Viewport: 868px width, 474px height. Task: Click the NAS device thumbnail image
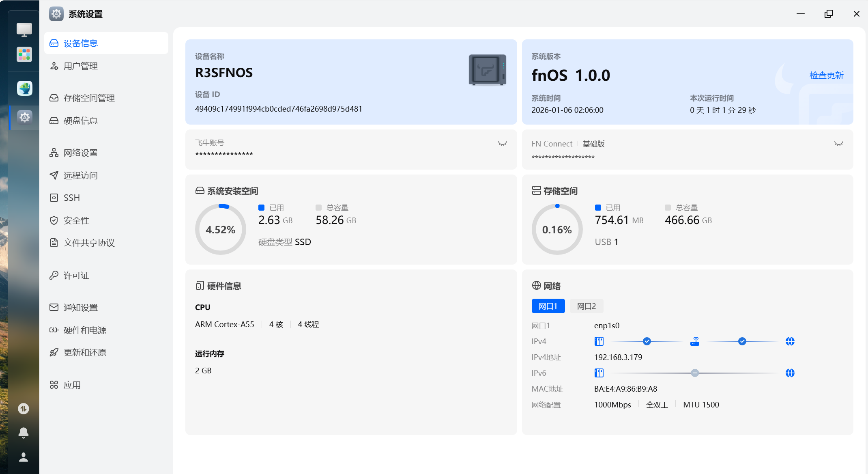tap(488, 70)
